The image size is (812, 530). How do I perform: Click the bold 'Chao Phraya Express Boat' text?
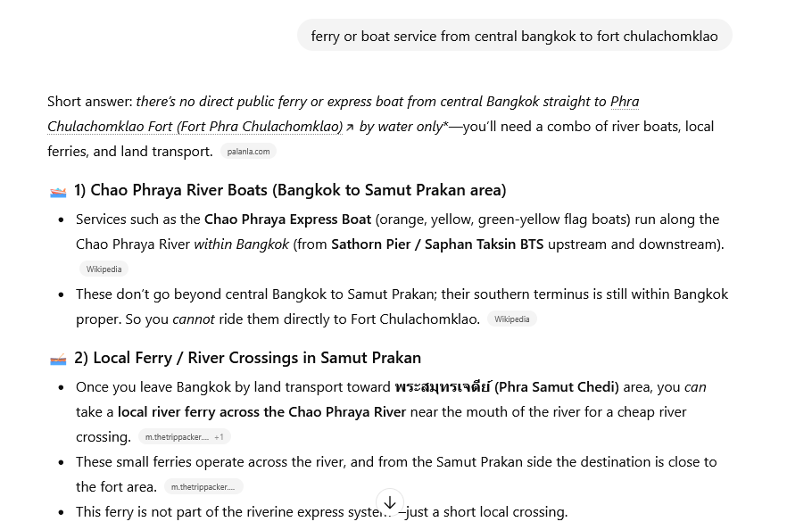288,219
